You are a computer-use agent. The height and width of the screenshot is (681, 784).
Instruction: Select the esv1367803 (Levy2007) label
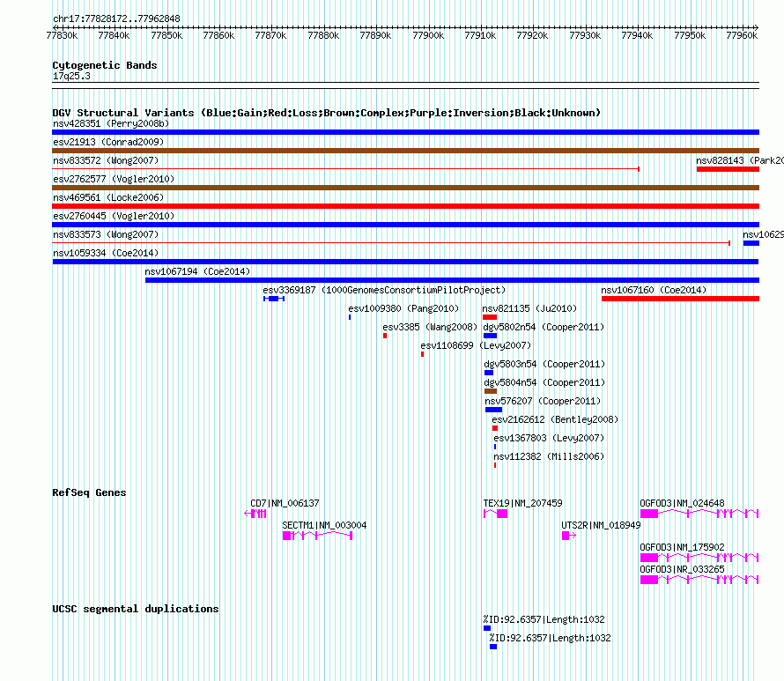pyautogui.click(x=549, y=438)
